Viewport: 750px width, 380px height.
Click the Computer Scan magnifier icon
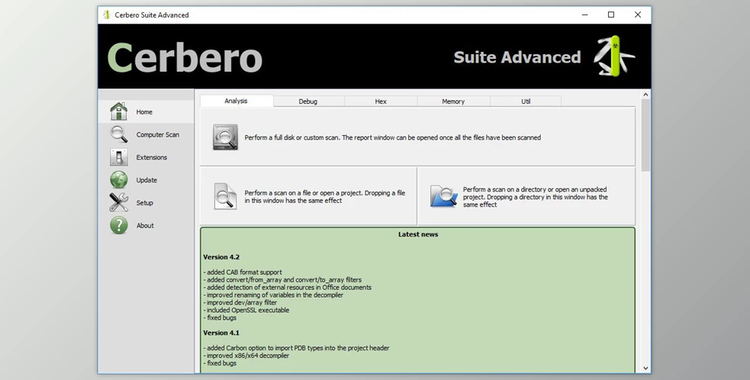tap(119, 134)
